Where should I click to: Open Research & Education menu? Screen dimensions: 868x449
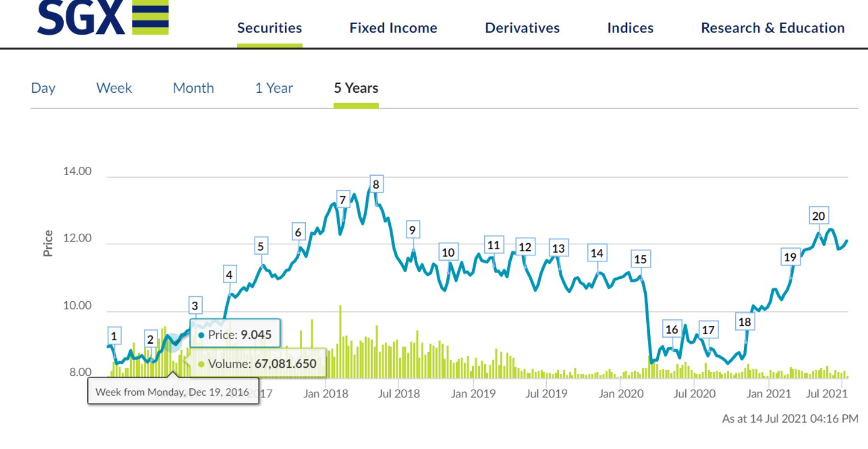772,28
